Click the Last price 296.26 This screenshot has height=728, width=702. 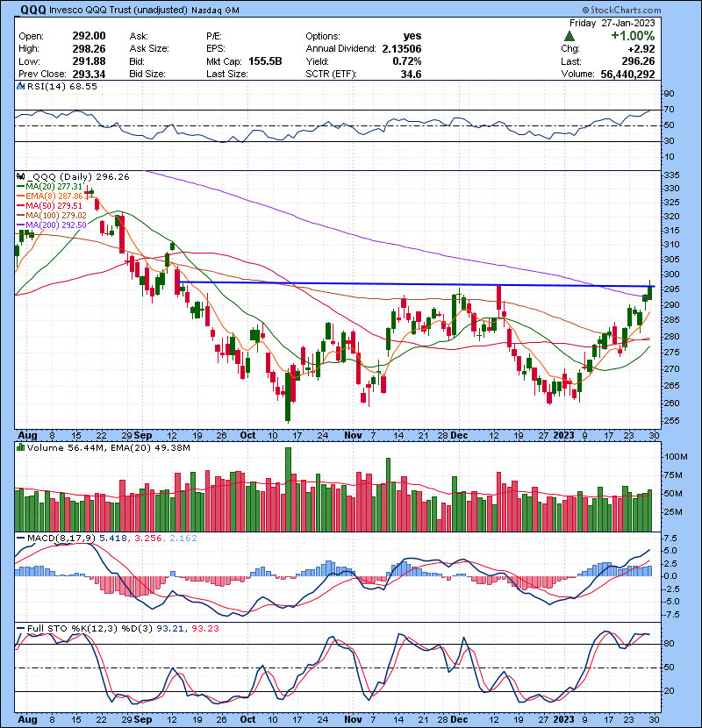tap(638, 61)
